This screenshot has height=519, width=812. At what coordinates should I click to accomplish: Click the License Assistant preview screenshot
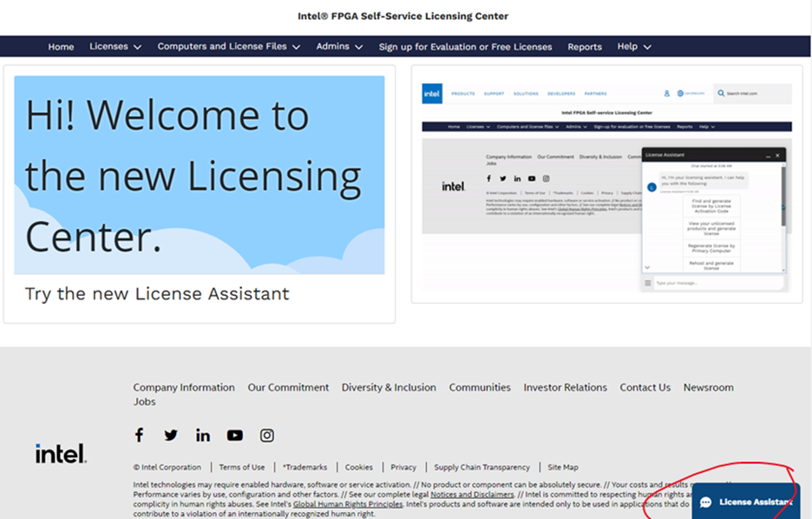(x=606, y=184)
